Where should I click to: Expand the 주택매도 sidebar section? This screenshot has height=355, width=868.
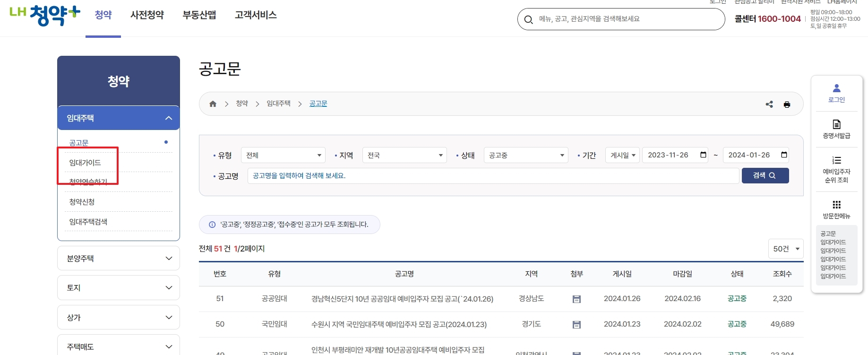[x=119, y=346]
